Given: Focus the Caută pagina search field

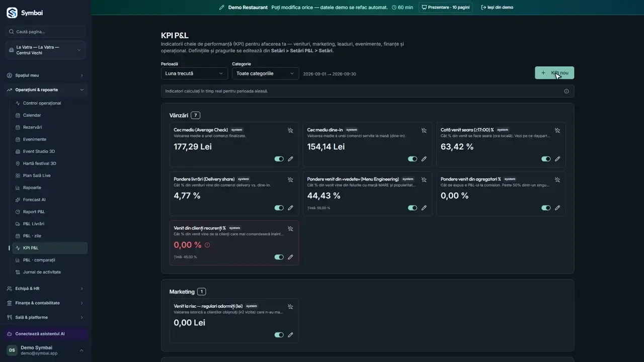Looking at the screenshot, I should (45, 32).
